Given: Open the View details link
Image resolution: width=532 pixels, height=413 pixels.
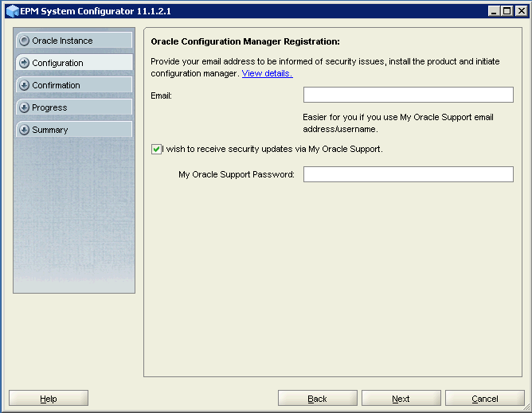Looking at the screenshot, I should click(267, 73).
